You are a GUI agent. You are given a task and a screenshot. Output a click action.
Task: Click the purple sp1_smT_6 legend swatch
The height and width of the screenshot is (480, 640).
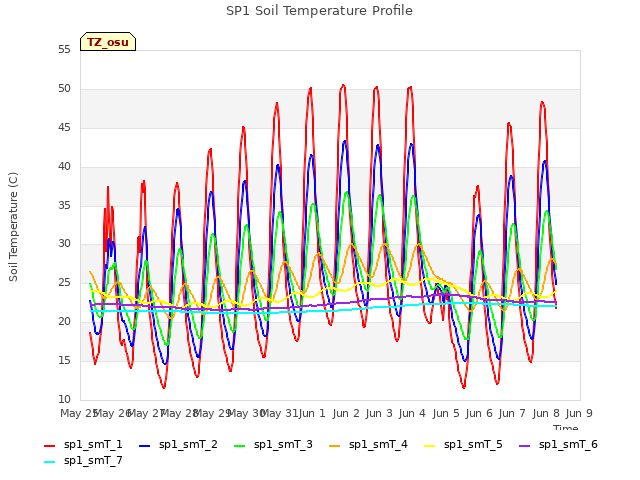pos(525,446)
